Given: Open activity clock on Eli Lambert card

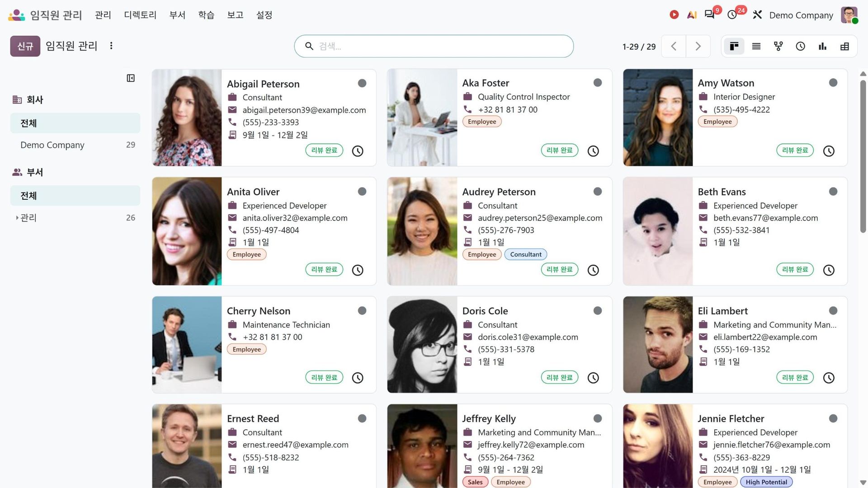Looking at the screenshot, I should click(829, 378).
